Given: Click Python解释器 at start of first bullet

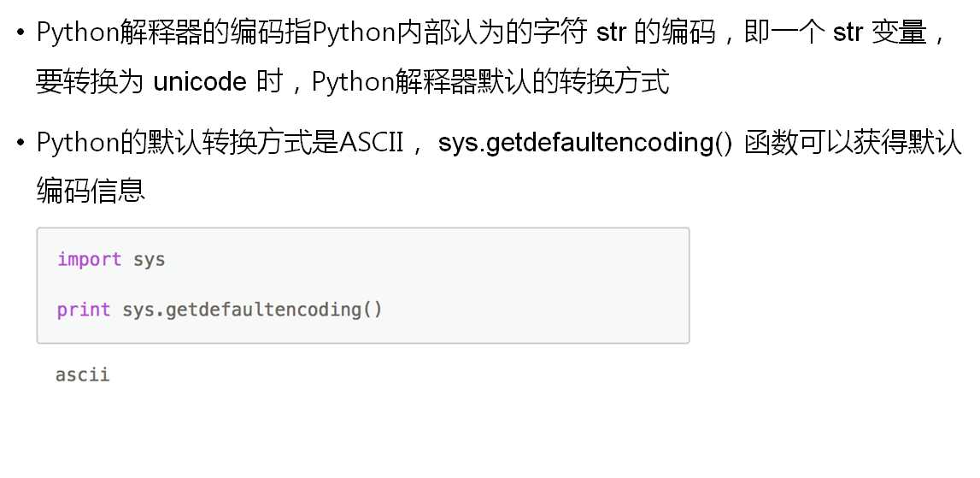Looking at the screenshot, I should [120, 32].
